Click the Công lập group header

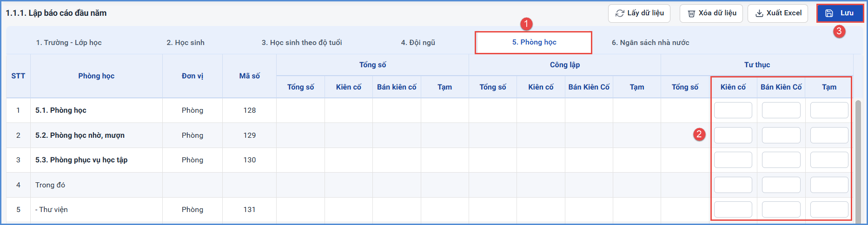pyautogui.click(x=565, y=65)
